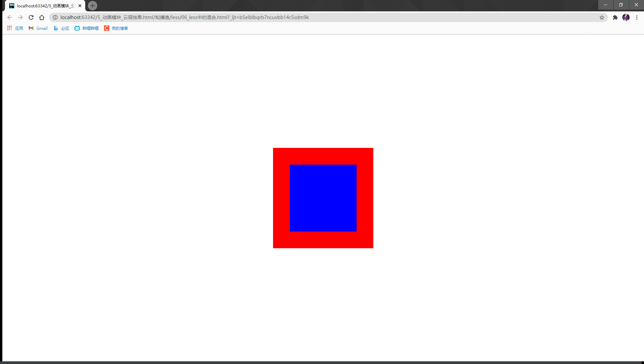This screenshot has width=644, height=364.
Task: Restore down the browser window
Action: coord(621,5)
